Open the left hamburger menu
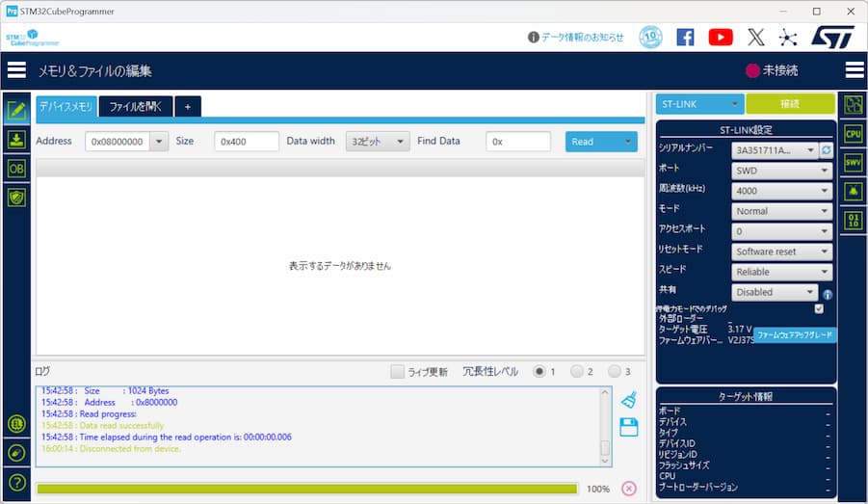Viewport: 868px width, 504px height. 16,70
